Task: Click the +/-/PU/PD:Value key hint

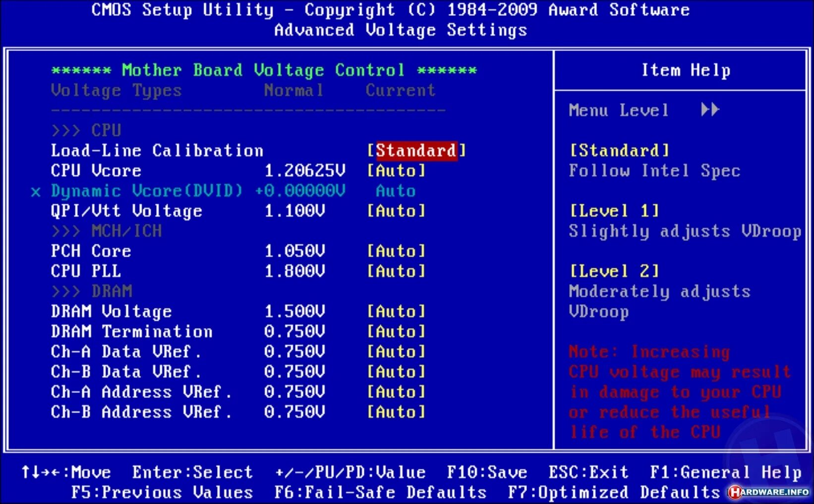Action: [x=350, y=472]
